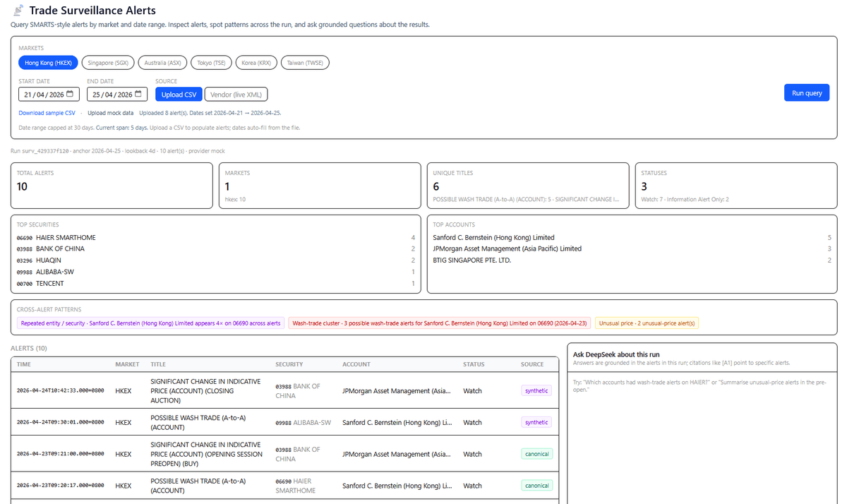Switch source to Vendor (live XML)
Screen dimensions: 847x504
pos(236,95)
